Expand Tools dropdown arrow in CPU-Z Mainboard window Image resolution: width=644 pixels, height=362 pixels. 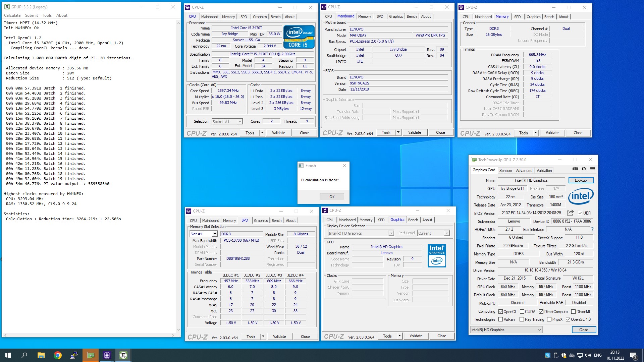click(398, 132)
